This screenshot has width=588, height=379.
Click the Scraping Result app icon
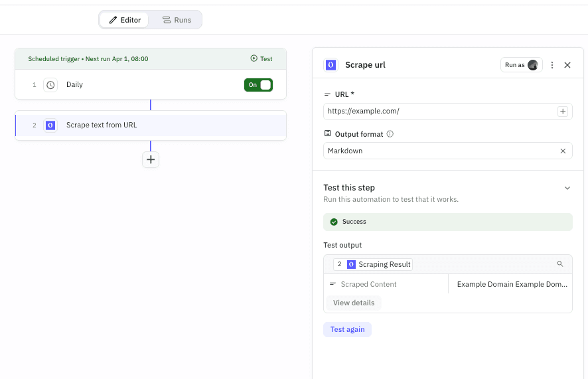(x=351, y=264)
